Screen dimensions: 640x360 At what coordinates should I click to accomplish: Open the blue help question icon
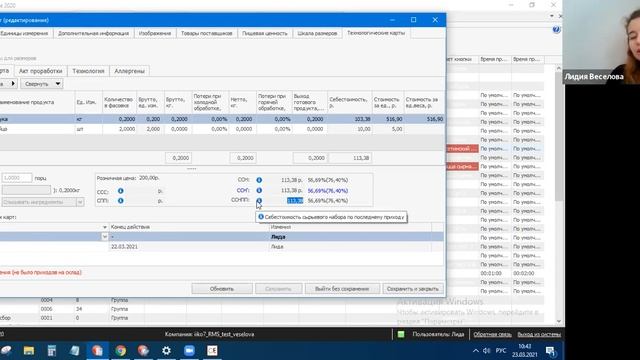click(x=556, y=29)
